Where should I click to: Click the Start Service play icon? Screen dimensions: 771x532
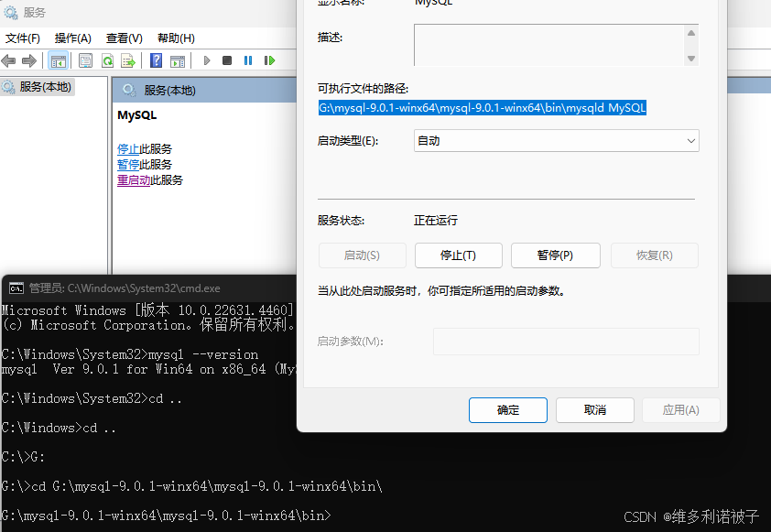tap(207, 60)
